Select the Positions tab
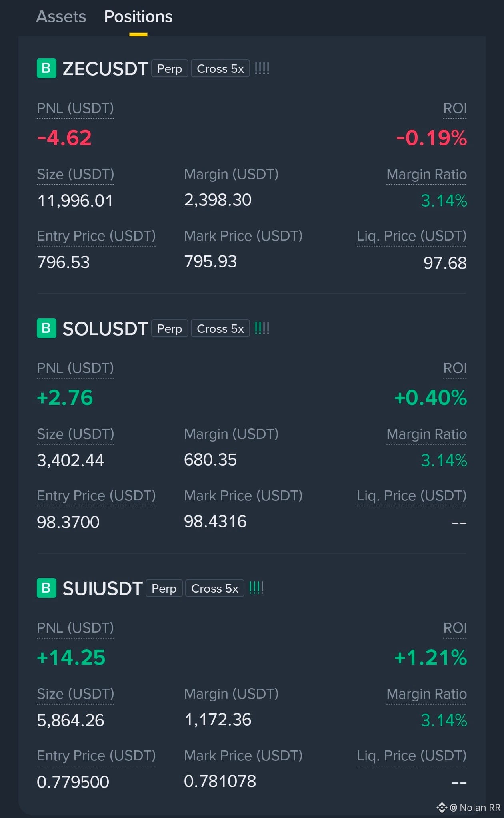Screen dimensions: 504x818 138,17
